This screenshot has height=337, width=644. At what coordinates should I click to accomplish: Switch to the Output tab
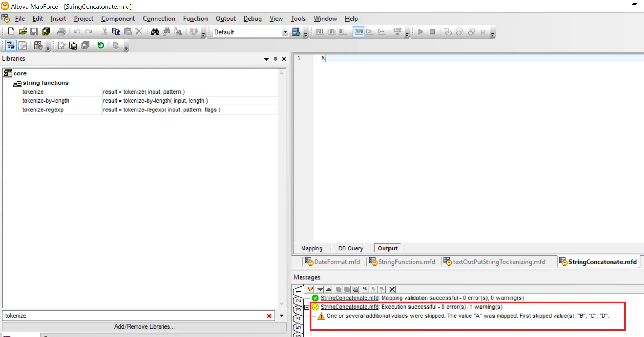coord(387,248)
